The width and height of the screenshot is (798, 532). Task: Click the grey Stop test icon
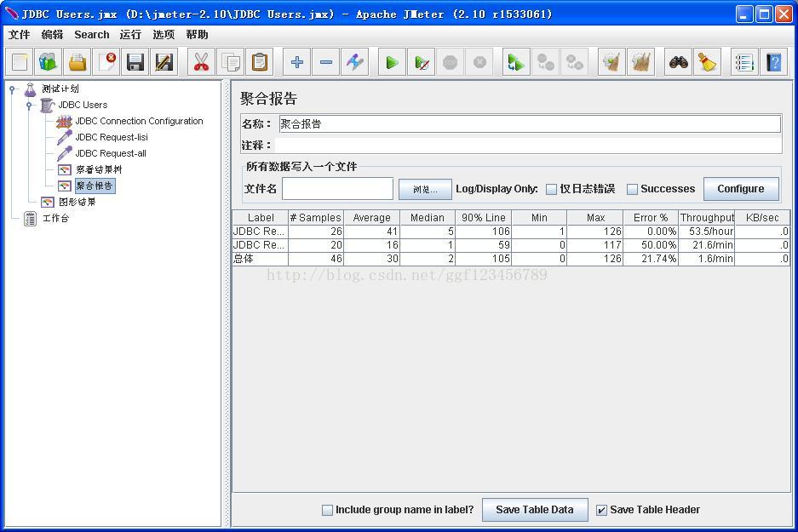pyautogui.click(x=451, y=62)
